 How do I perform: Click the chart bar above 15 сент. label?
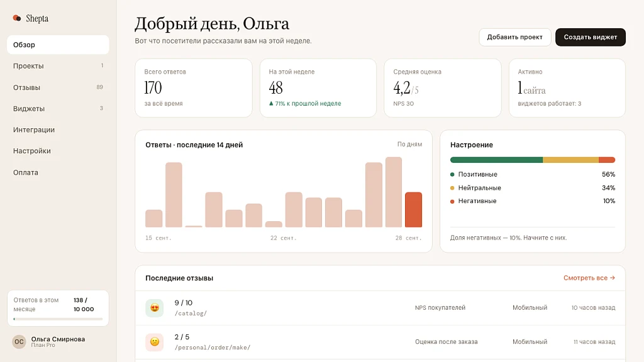(153, 218)
